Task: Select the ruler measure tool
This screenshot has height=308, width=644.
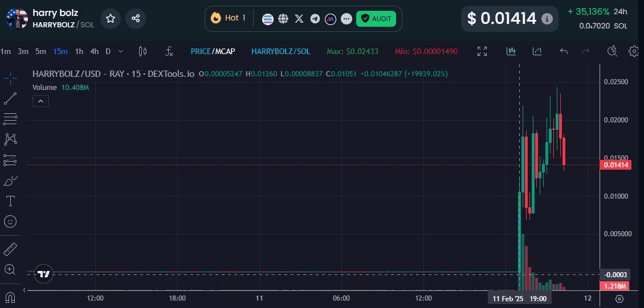Action: tap(10, 249)
